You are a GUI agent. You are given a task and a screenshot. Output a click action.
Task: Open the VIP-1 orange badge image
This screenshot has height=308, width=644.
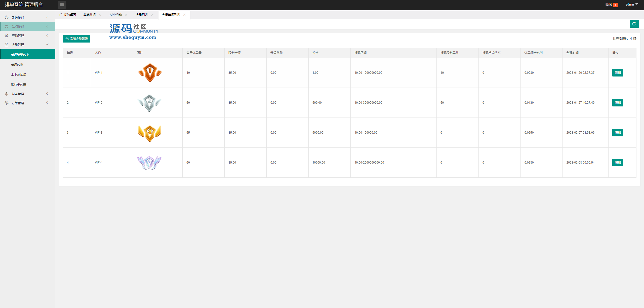point(150,73)
